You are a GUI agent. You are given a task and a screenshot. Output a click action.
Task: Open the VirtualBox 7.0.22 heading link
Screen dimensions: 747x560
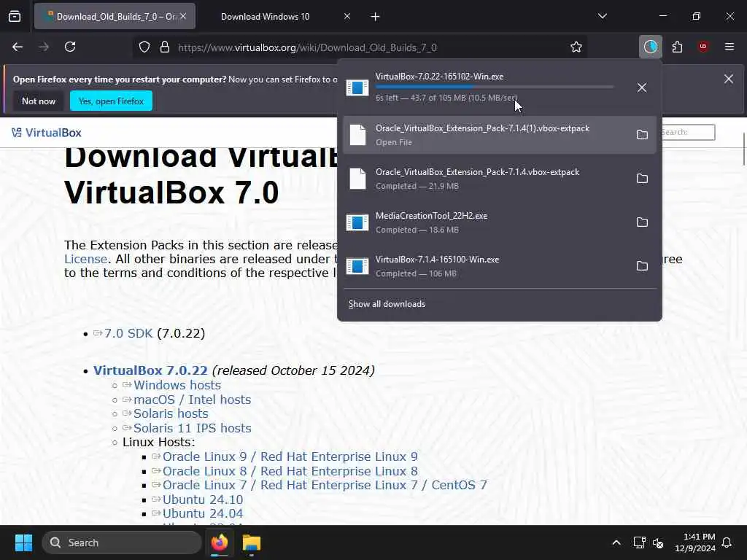pyautogui.click(x=150, y=370)
